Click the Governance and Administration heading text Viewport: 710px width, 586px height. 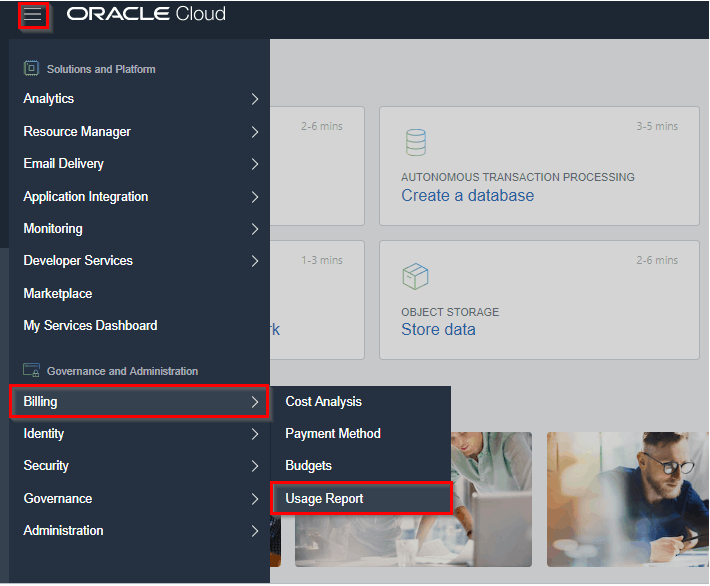[122, 371]
